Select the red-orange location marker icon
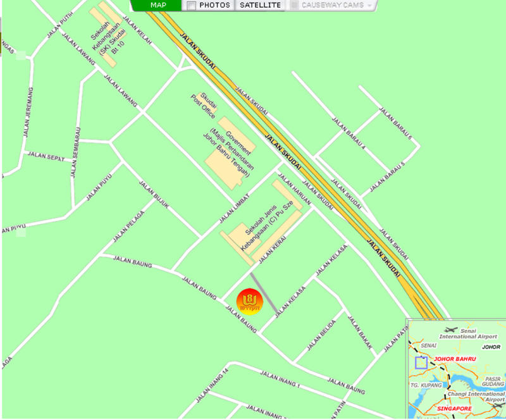 pos(249,302)
